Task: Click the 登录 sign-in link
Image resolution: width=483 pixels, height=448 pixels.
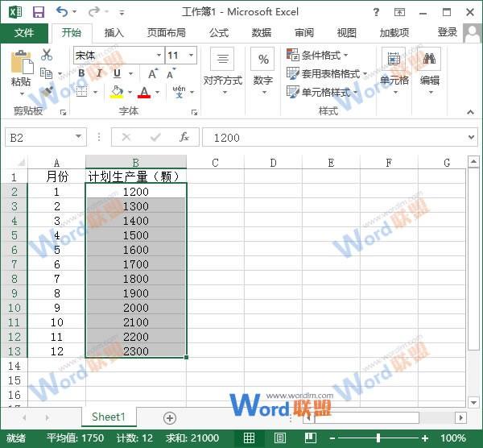Action: [x=447, y=32]
